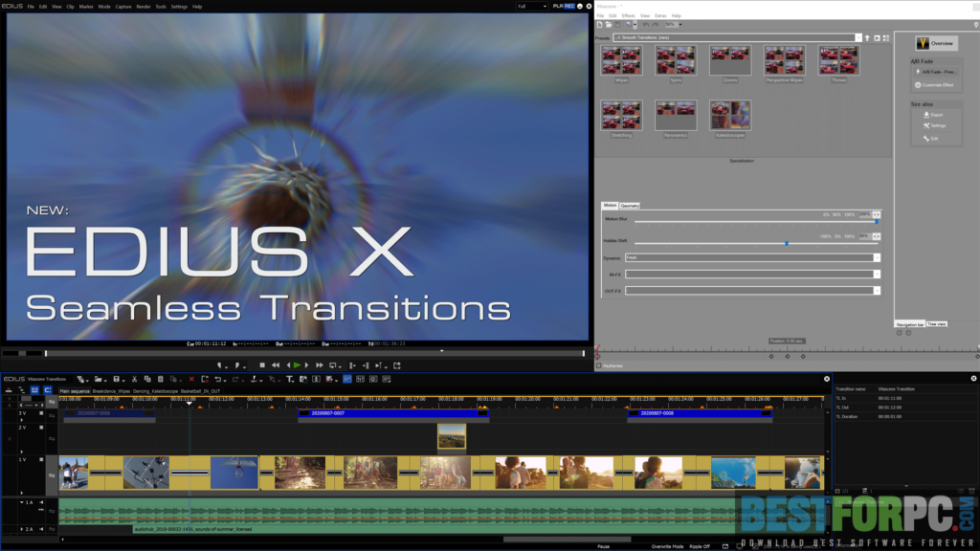Open the Full display mode dropdown
Viewport: 980px width, 551px height.
pos(532,7)
